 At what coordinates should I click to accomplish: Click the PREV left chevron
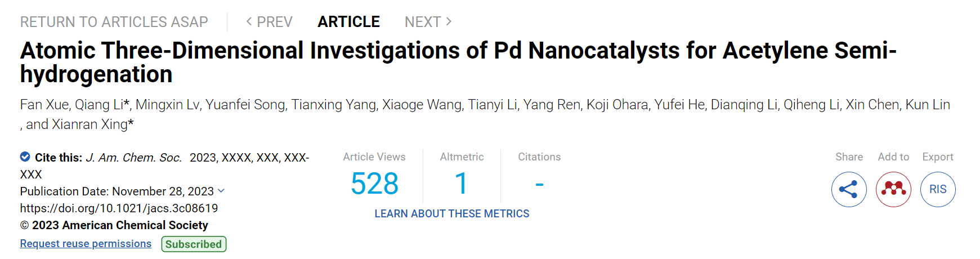[x=249, y=21]
